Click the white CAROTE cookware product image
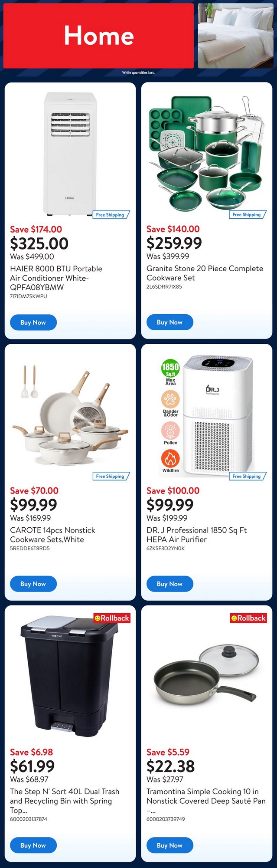The image size is (277, 868). coord(70,415)
